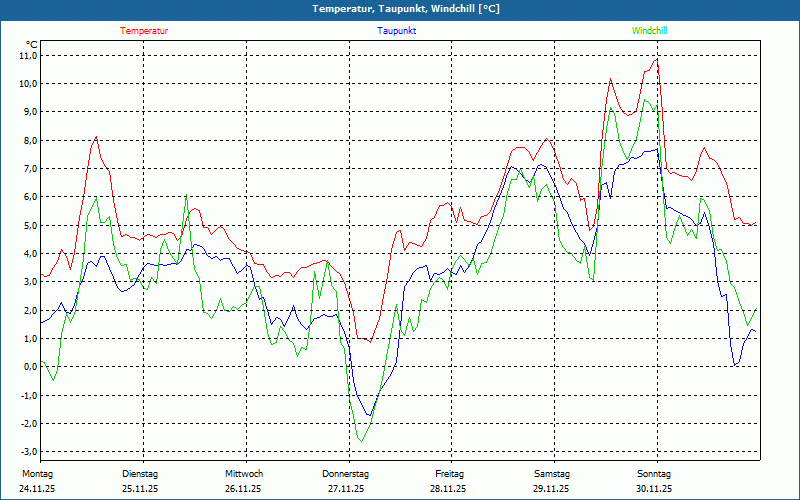Click the '28.11.25' date label
Viewport: 800px width, 500px height.
point(448,489)
